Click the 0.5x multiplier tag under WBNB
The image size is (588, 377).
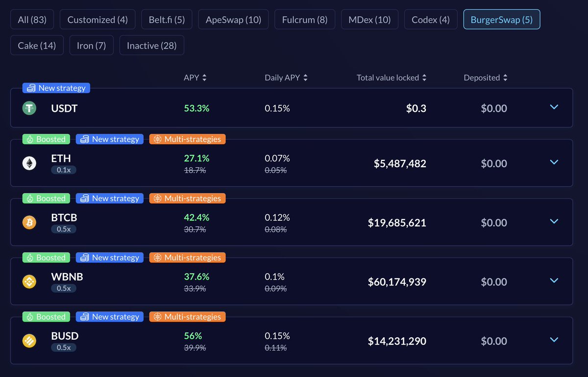64,288
